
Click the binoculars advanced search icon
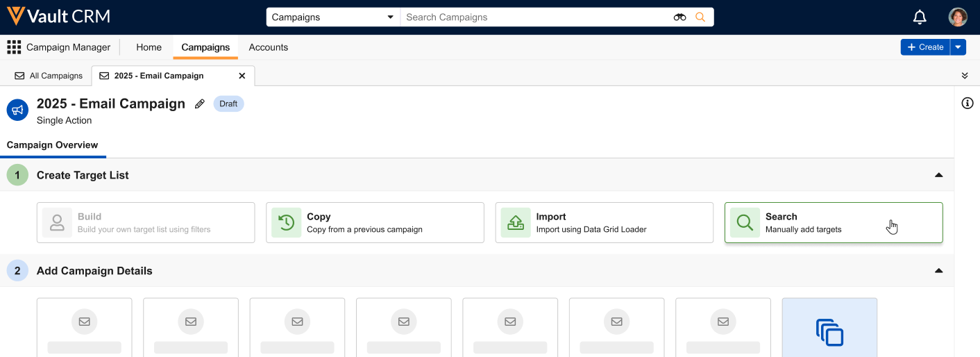[679, 17]
